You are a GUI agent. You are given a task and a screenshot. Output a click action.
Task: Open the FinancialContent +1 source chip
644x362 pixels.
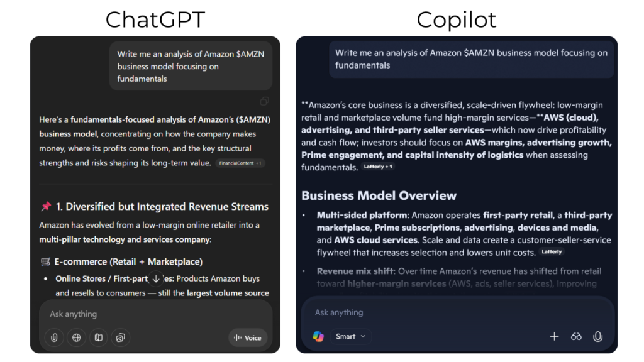pos(240,163)
